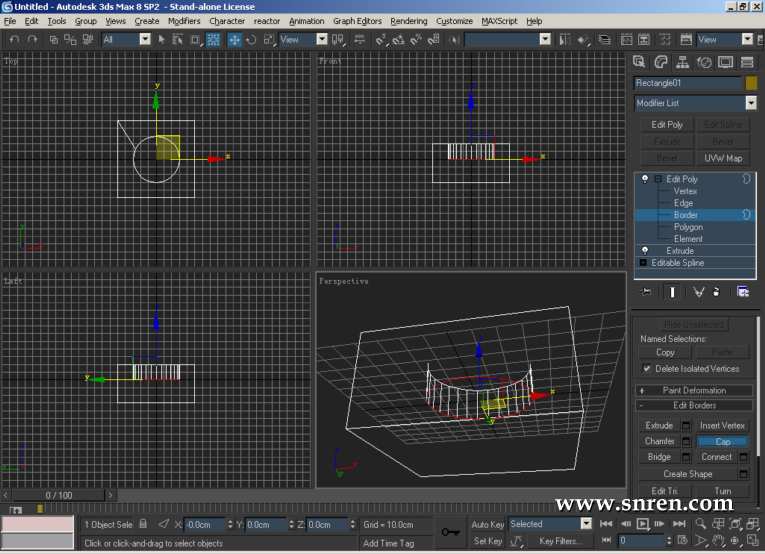Image resolution: width=765 pixels, height=554 pixels.
Task: Click the Insert Vertex button
Action: (722, 426)
